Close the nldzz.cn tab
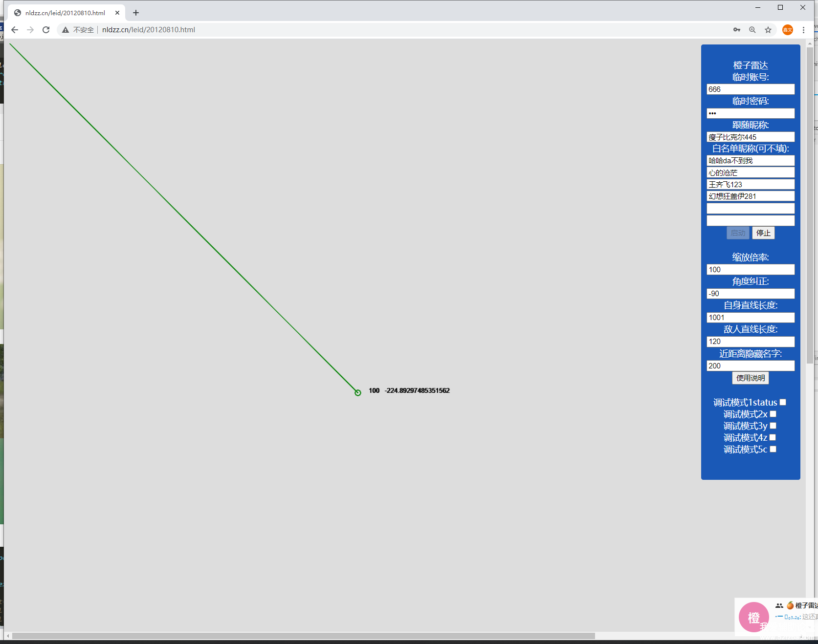The height and width of the screenshot is (644, 818). click(x=117, y=13)
